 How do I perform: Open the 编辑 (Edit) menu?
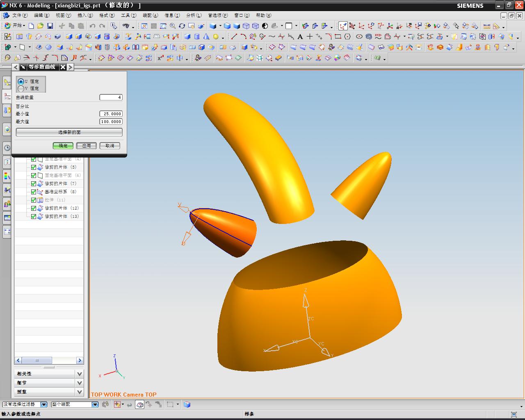pyautogui.click(x=41, y=15)
